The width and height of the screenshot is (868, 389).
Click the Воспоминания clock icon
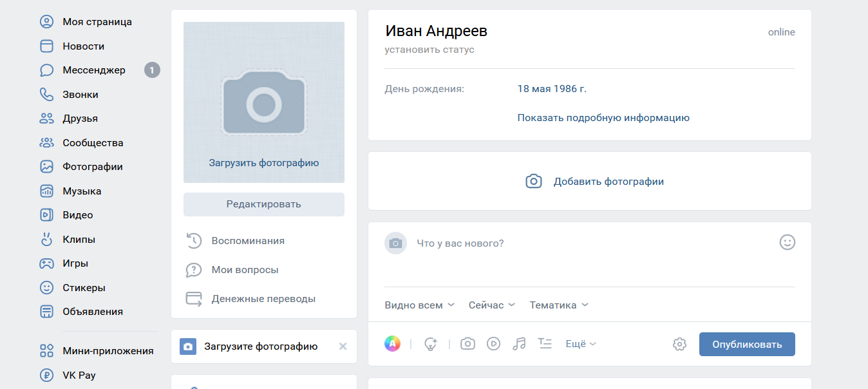(194, 241)
